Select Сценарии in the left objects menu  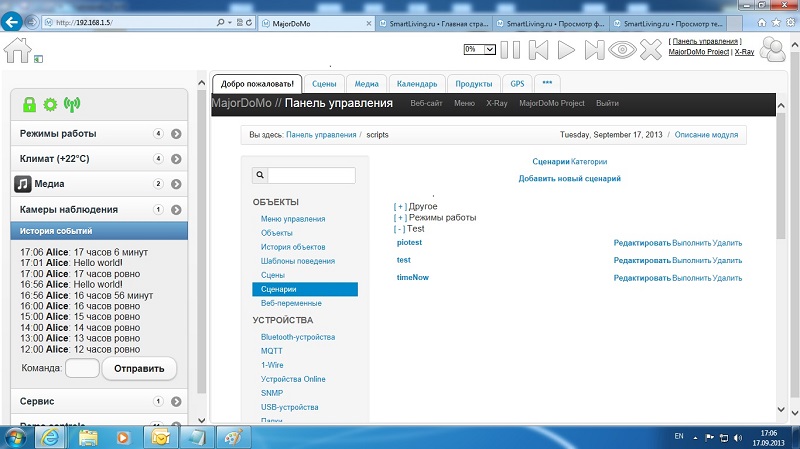tap(304, 289)
